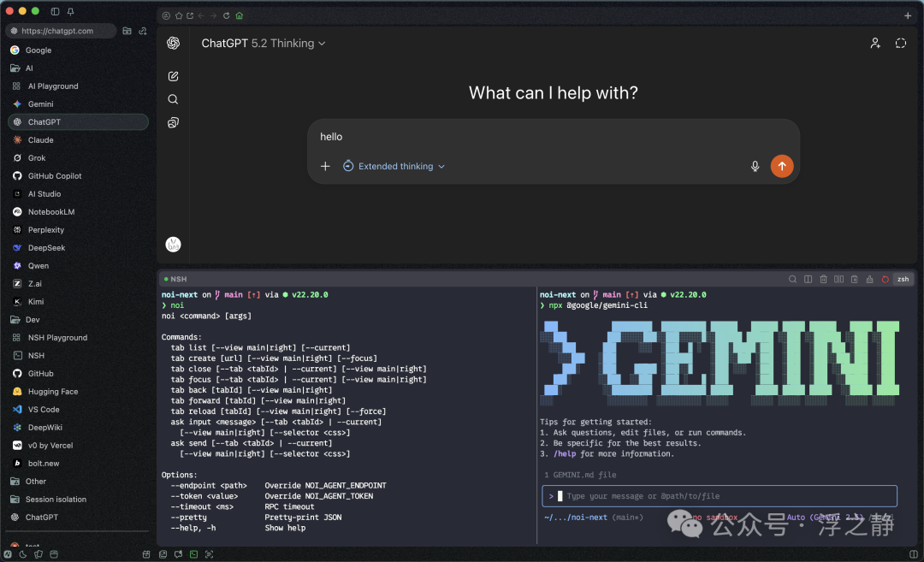Toggle the green terminal panel icon
The height and width of the screenshot is (562, 924).
(194, 554)
